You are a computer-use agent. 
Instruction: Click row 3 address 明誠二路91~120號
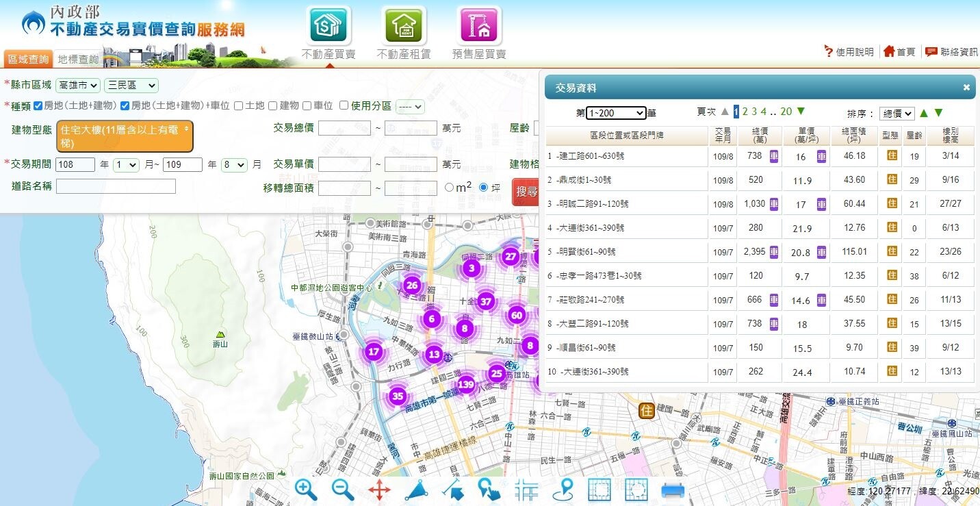(x=594, y=204)
